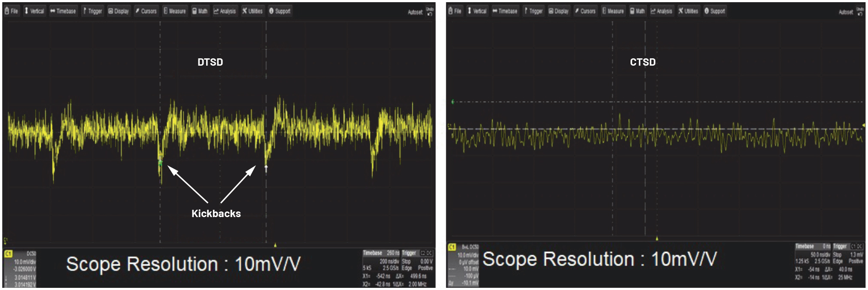Open Utilities menu on right CTSD scope
The height and width of the screenshot is (290, 868).
tap(688, 11)
